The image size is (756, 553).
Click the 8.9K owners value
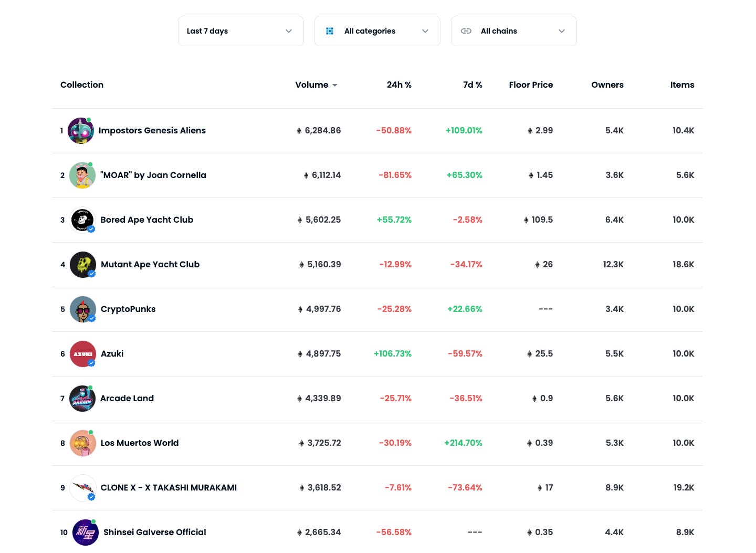coord(615,487)
